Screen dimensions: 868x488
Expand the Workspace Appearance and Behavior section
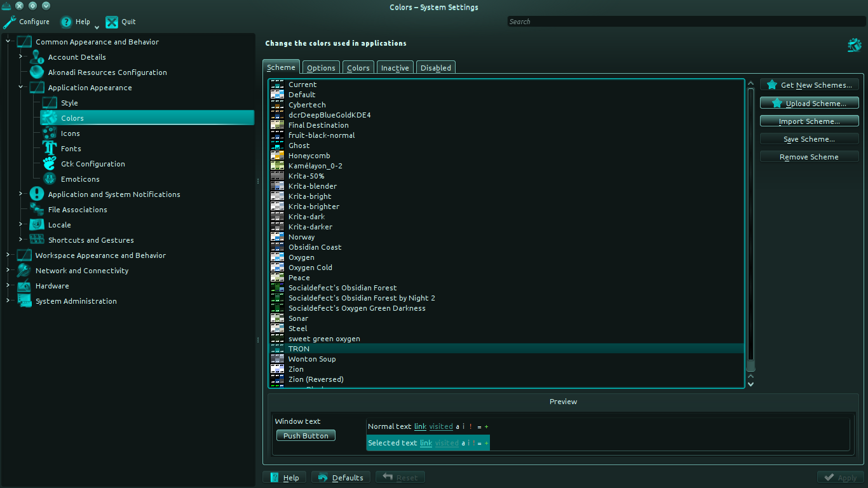(x=7, y=255)
